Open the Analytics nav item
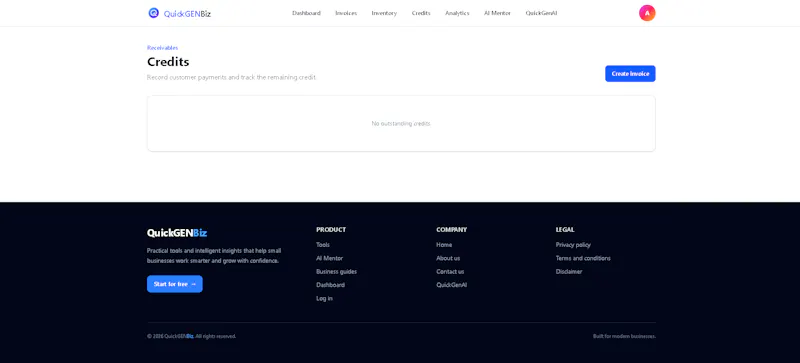 click(457, 13)
